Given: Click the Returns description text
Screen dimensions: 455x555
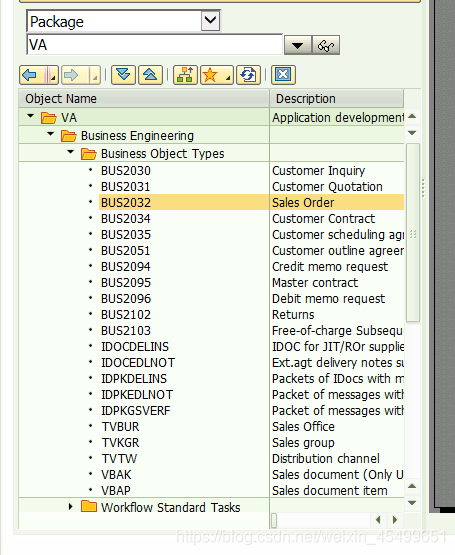Looking at the screenshot, I should click(293, 314).
